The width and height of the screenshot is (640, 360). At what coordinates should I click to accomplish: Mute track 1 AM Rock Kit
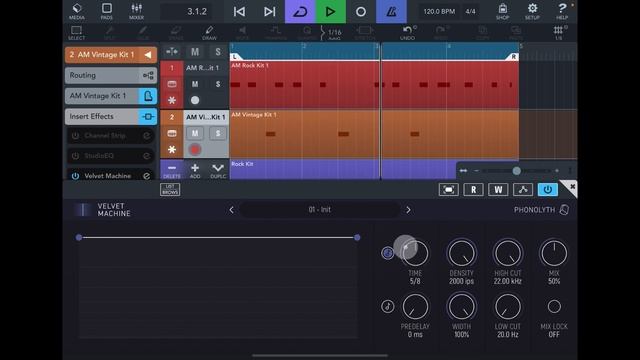(195, 84)
